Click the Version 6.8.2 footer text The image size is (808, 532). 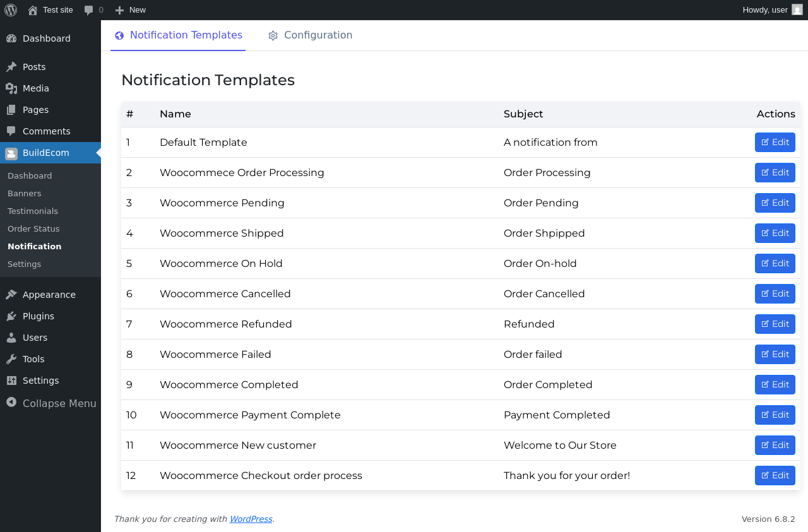coord(768,519)
